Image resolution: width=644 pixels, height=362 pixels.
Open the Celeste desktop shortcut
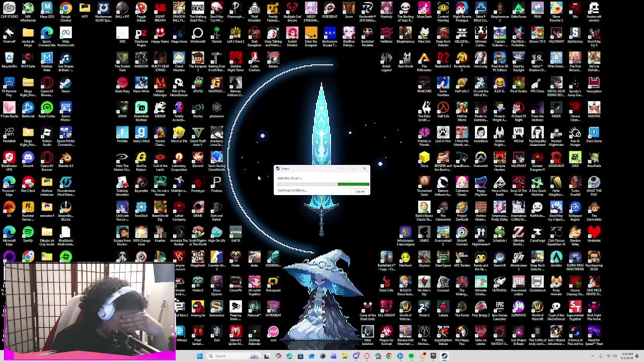(443, 309)
